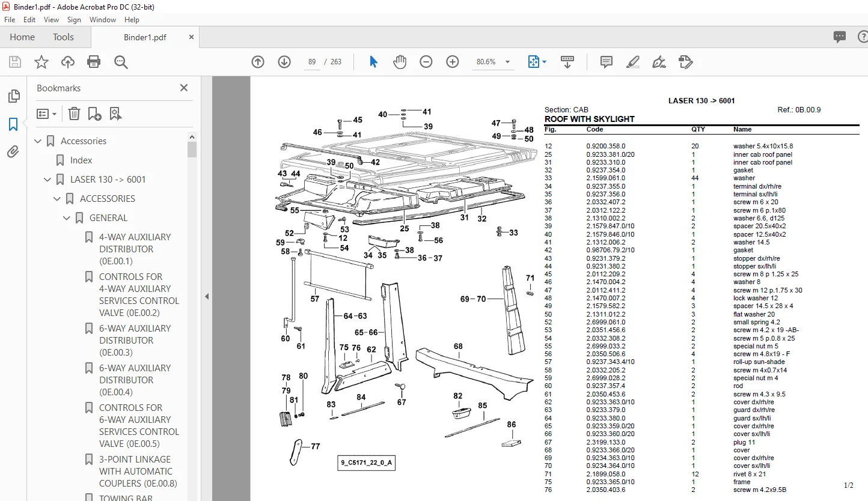Collapse the LASER 130 -> 6001 bookmark

[x=47, y=180]
